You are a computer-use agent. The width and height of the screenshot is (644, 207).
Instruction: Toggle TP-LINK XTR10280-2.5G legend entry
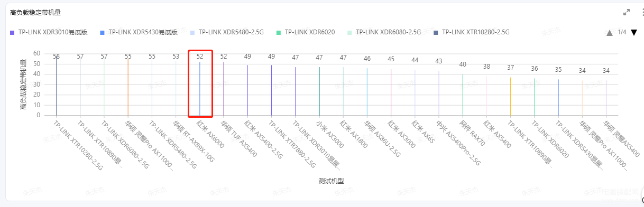click(x=471, y=32)
